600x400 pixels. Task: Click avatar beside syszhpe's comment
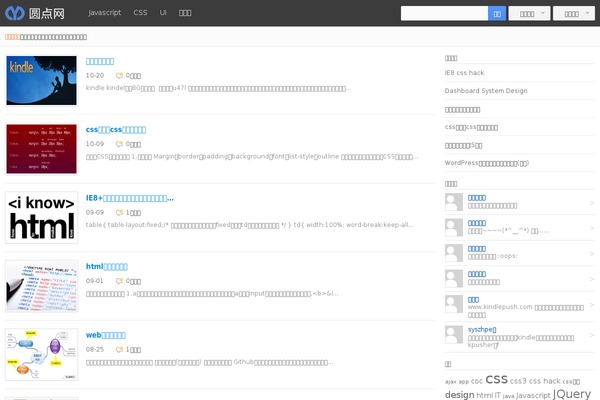454,335
